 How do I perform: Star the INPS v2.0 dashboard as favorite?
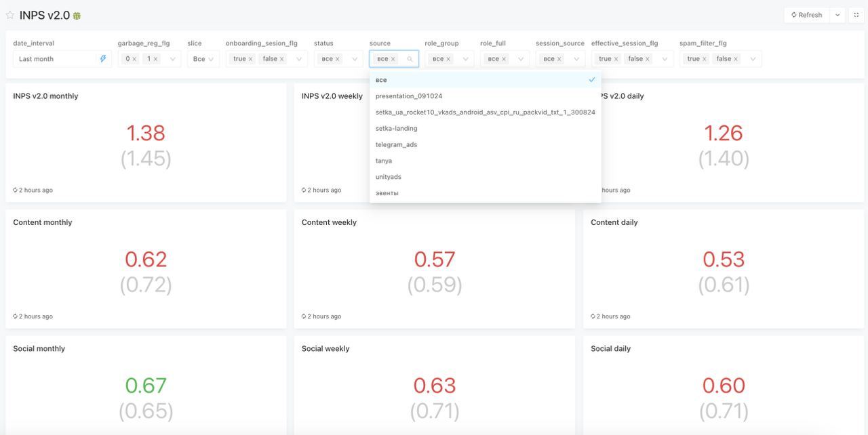point(9,15)
